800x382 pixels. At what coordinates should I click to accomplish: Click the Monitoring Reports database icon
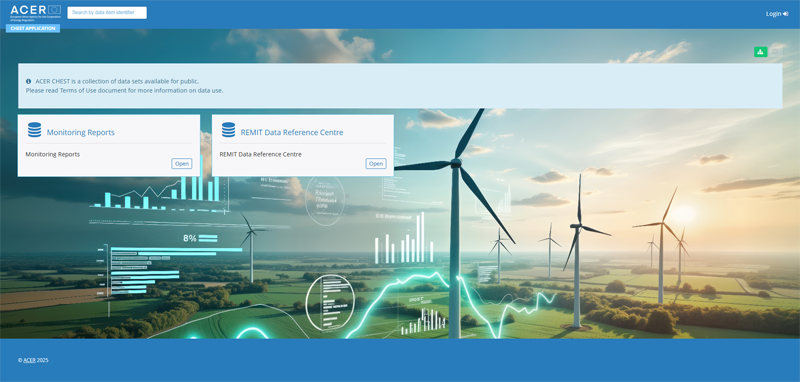tap(34, 130)
